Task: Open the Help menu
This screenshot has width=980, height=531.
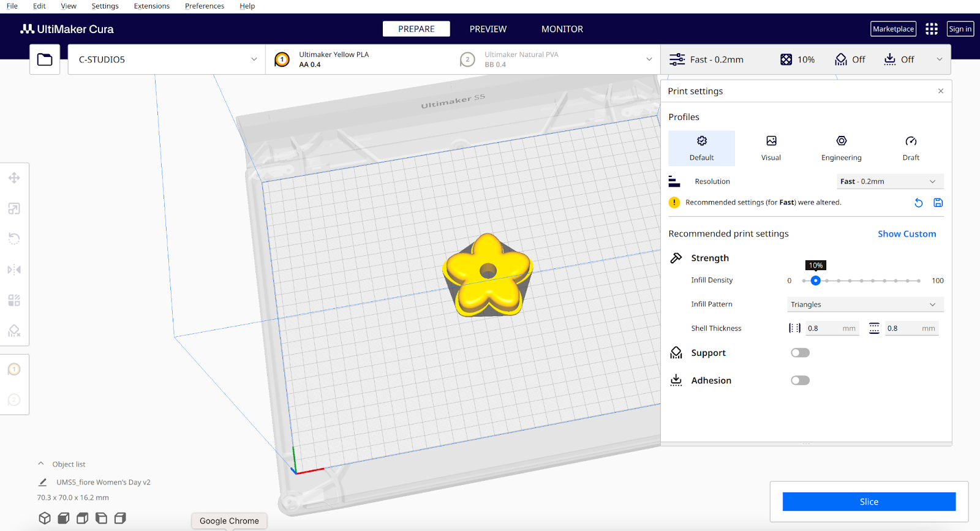Action: [x=247, y=6]
